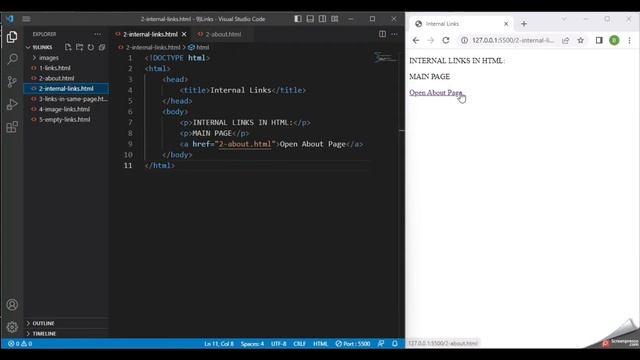
Task: Open the Manage gear icon
Action: [12, 327]
